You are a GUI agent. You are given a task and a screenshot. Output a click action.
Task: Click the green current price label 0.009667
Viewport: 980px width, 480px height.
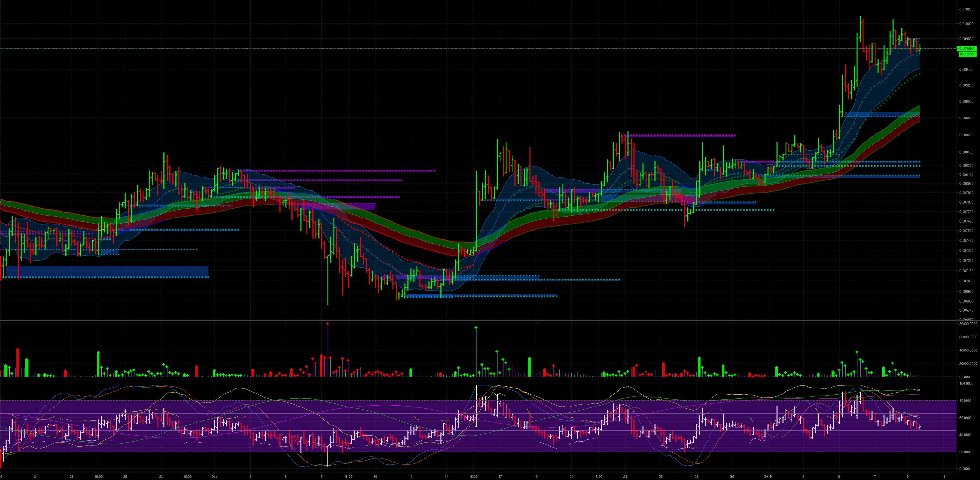point(966,49)
